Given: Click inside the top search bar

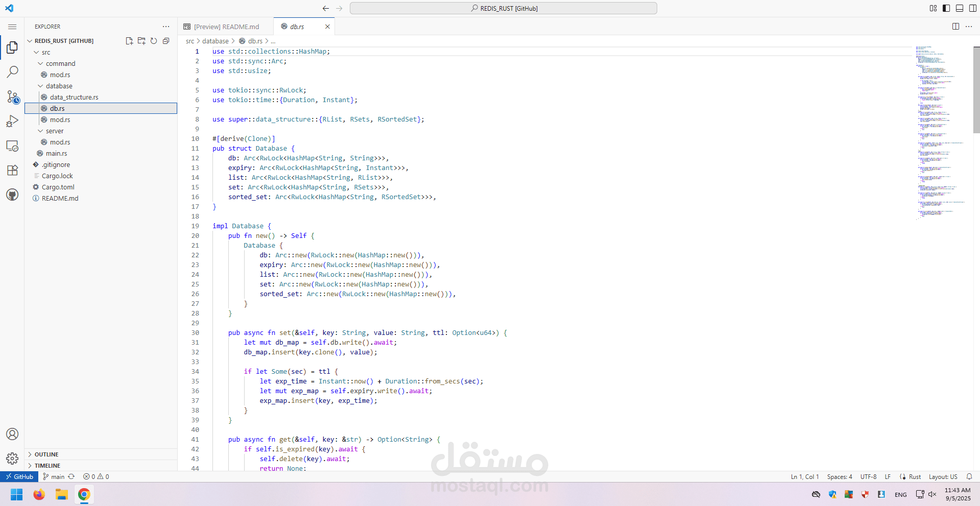Looking at the screenshot, I should tap(503, 8).
